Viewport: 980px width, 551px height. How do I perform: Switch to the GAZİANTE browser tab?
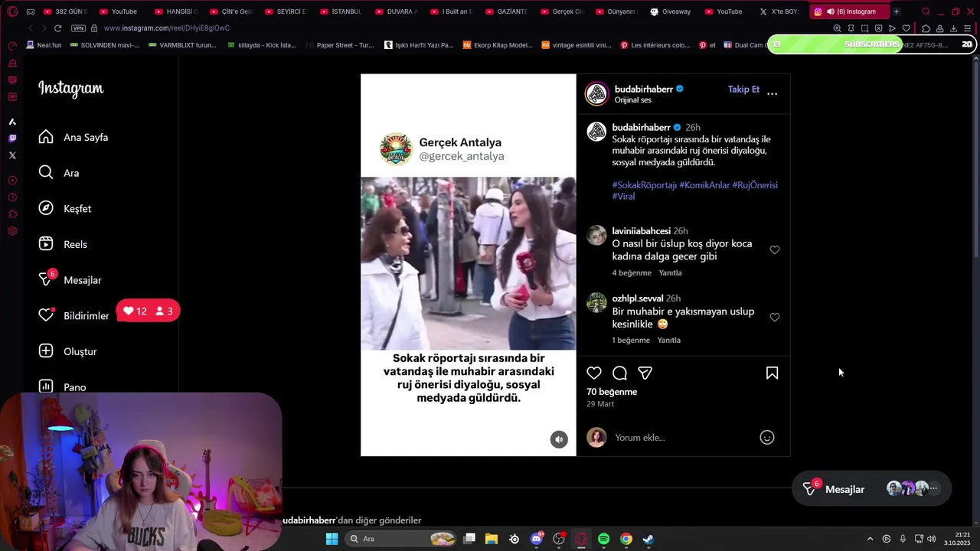506,11
